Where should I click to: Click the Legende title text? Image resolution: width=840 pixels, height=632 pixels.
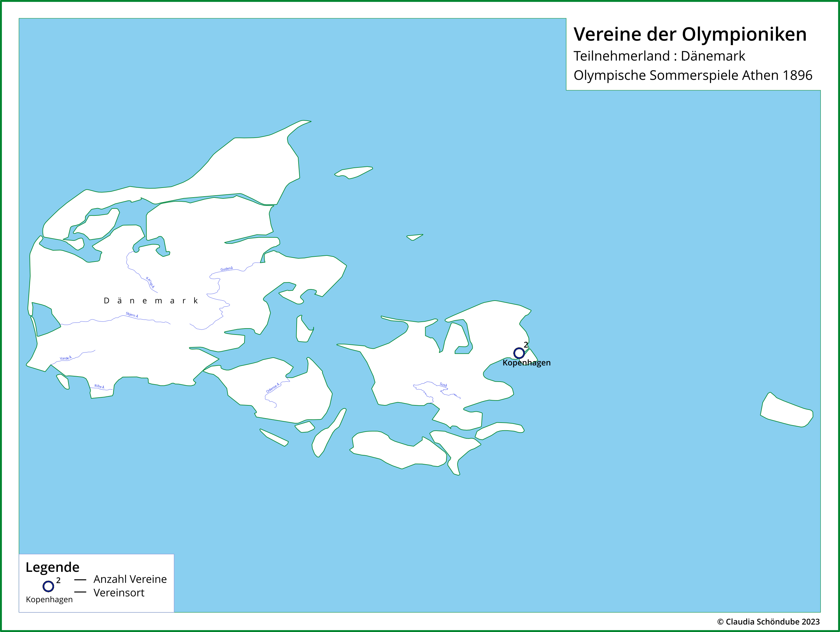click(x=52, y=567)
